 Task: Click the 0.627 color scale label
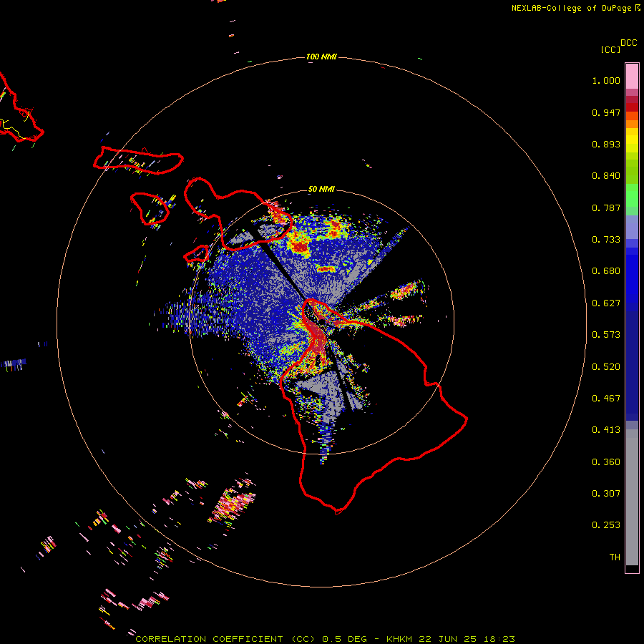(606, 303)
